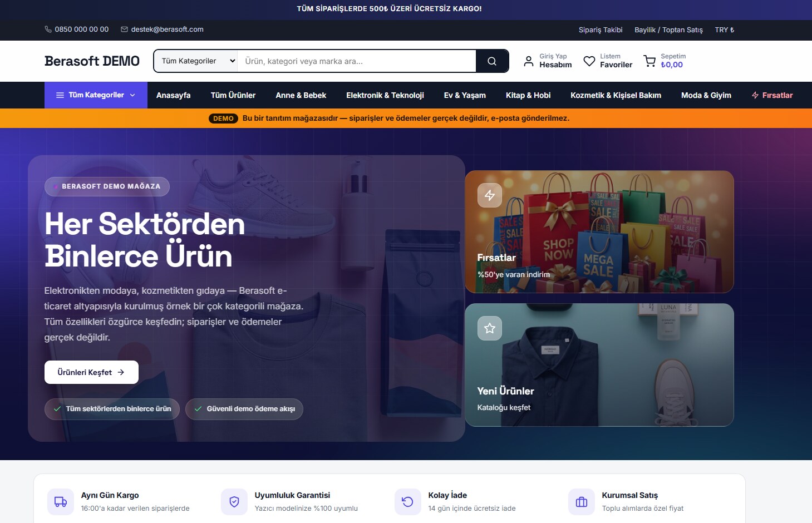This screenshot has width=812, height=523.
Task: Click the Aynı Gün Kargo heading
Action: point(110,495)
